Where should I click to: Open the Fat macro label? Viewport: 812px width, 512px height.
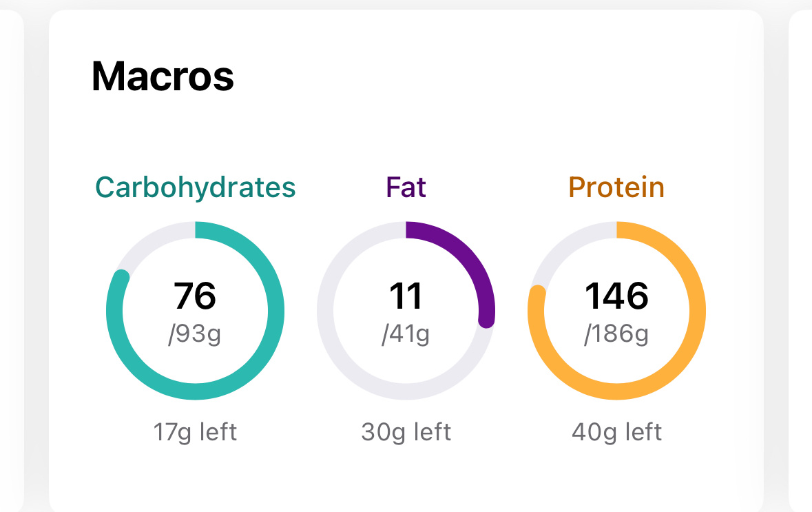[x=406, y=187]
